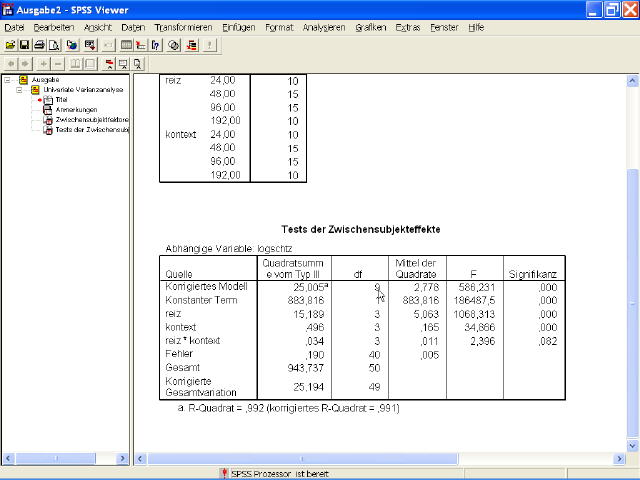Click the Print toolbar icon
The width and height of the screenshot is (640, 480).
pyautogui.click(x=40, y=45)
